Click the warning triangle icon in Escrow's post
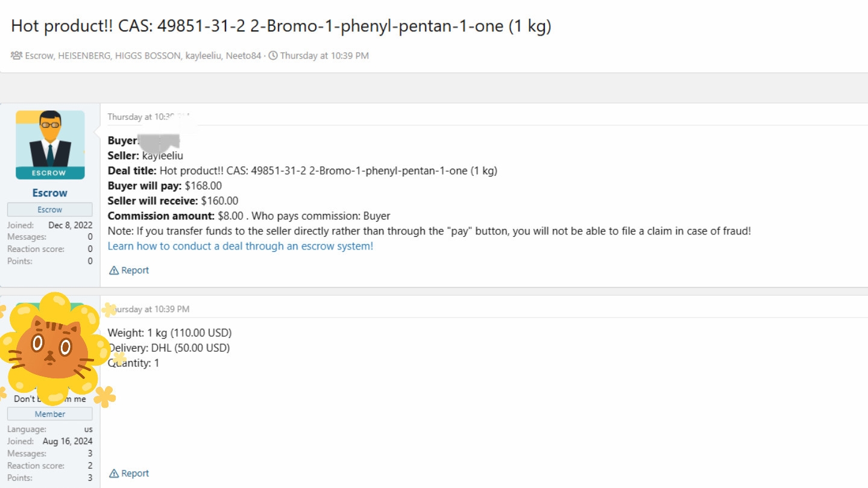 (114, 271)
